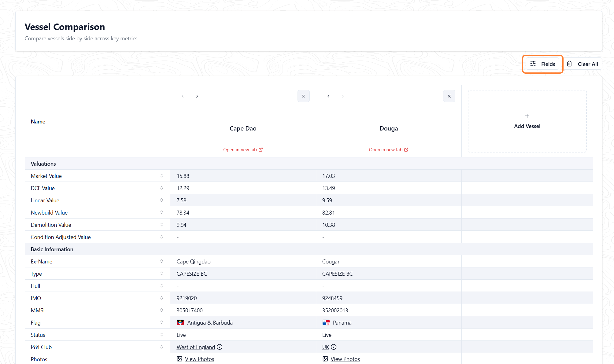Open the Fields settings button

[x=542, y=64]
